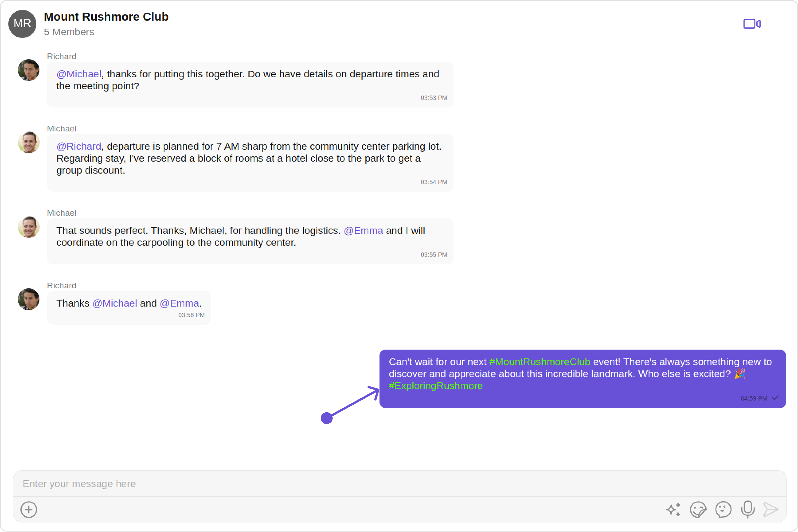Viewport: 798px width, 532px height.
Task: Open the emoji picker
Action: click(x=723, y=509)
